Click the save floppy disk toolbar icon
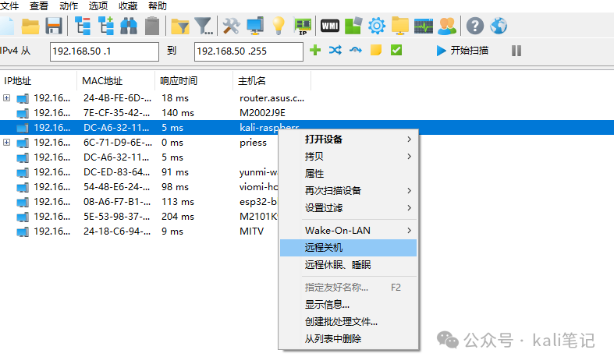Screen dimensions: 614x364 [x=54, y=26]
